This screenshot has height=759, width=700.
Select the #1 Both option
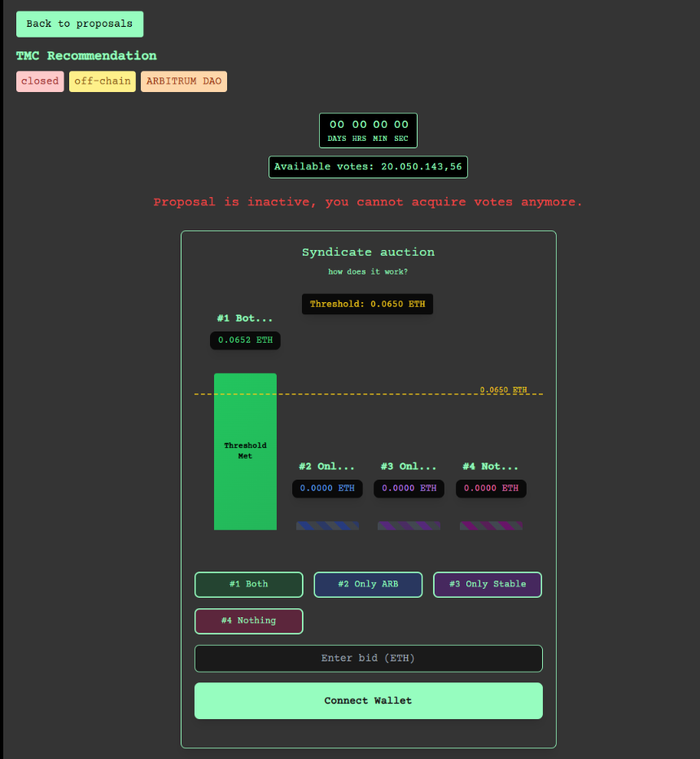248,585
